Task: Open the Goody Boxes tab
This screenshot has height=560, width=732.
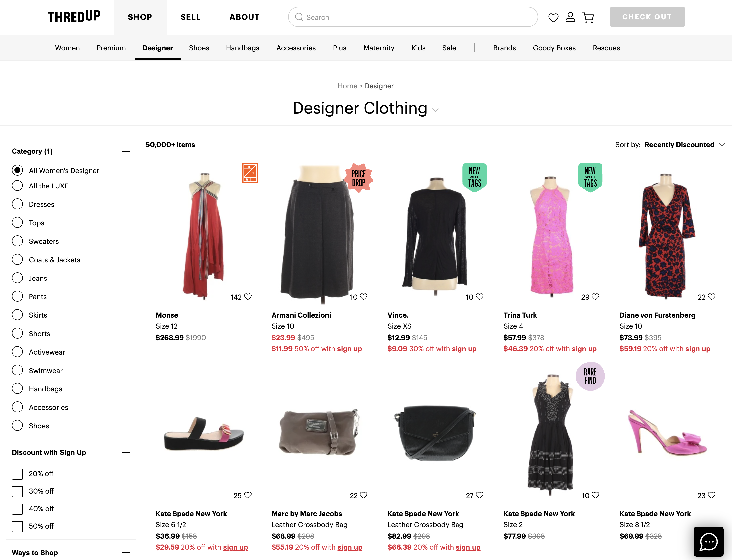Action: [554, 48]
